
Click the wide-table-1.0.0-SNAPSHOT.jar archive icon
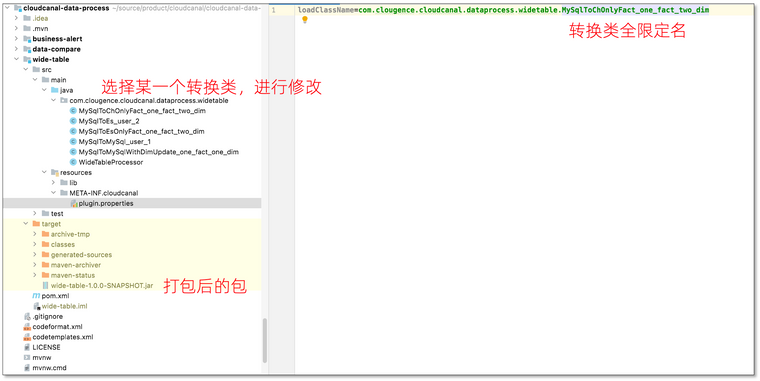(46, 286)
